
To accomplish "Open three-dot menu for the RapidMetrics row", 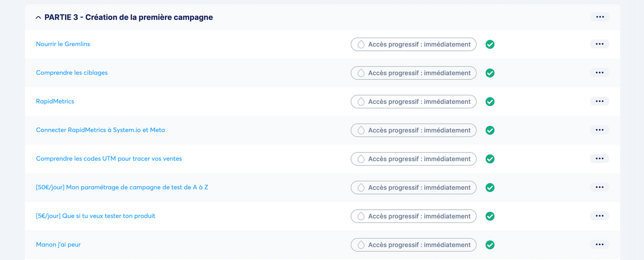I will tap(599, 101).
